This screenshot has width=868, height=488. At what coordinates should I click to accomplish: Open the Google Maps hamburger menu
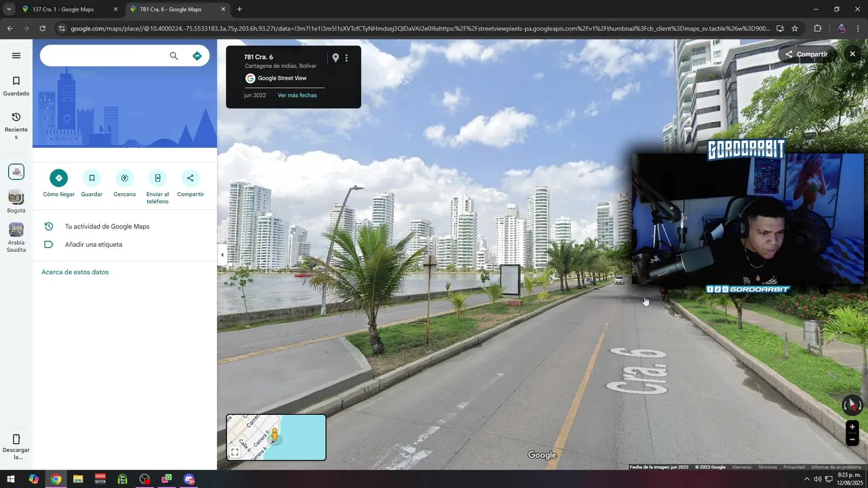coord(16,56)
